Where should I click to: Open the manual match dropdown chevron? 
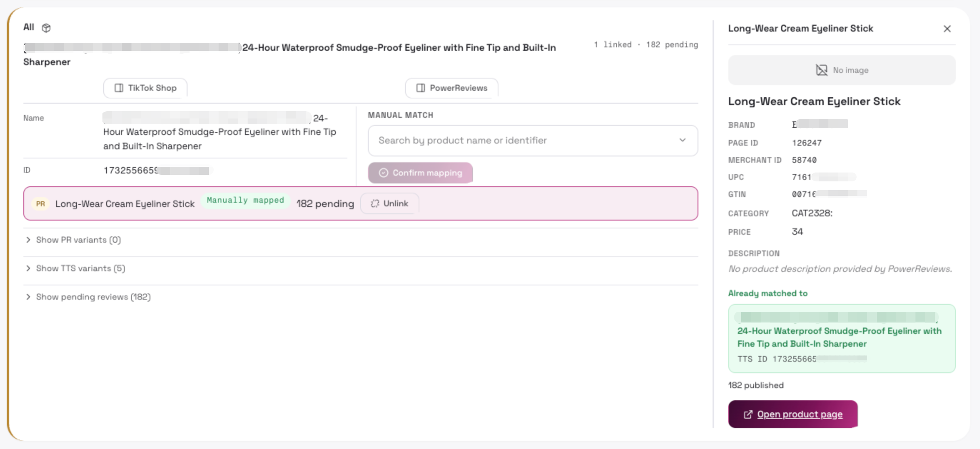682,140
